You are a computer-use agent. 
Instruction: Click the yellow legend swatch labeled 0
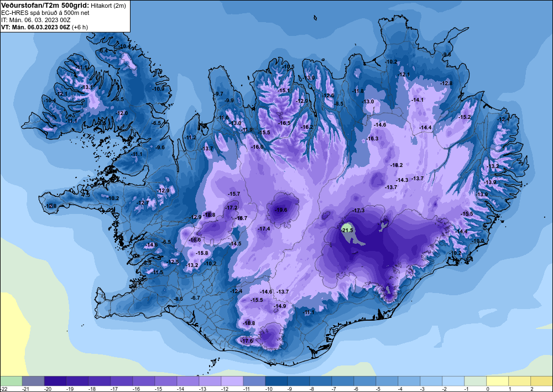498,381
